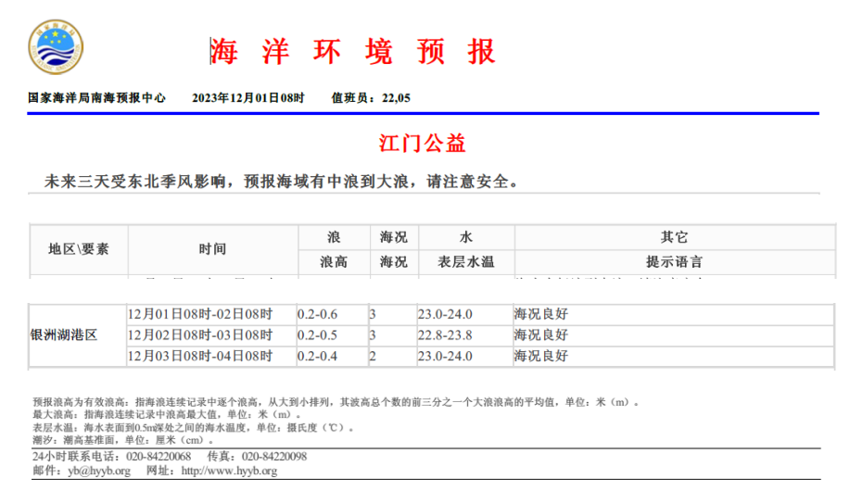The height and width of the screenshot is (504, 863).
Task: Click the red title 海洋环境预报
Action: 352,52
